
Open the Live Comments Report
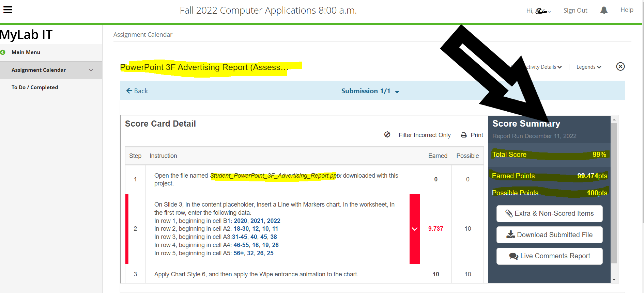pyautogui.click(x=549, y=256)
